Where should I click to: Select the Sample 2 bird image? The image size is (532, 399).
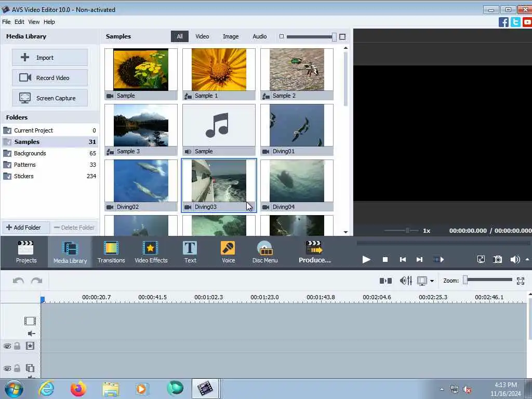click(297, 74)
